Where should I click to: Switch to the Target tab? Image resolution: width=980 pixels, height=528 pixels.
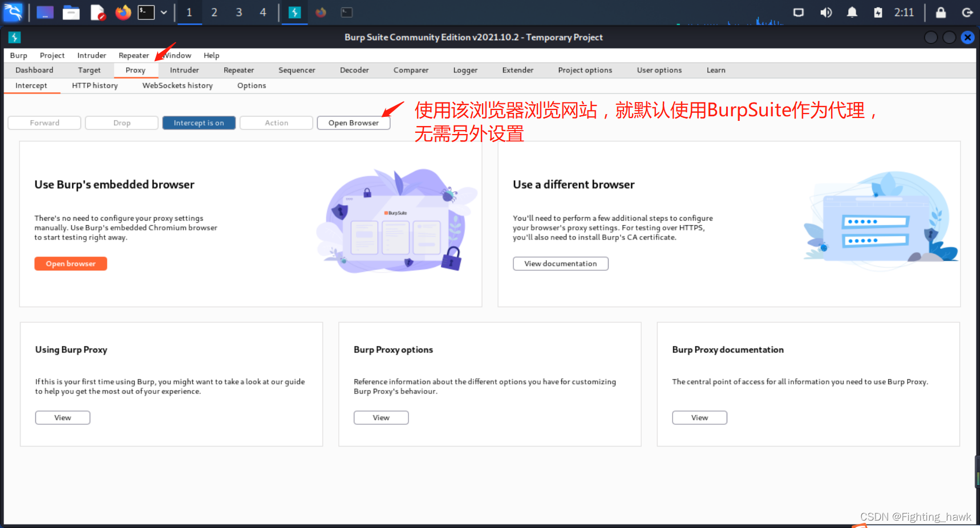(x=90, y=70)
